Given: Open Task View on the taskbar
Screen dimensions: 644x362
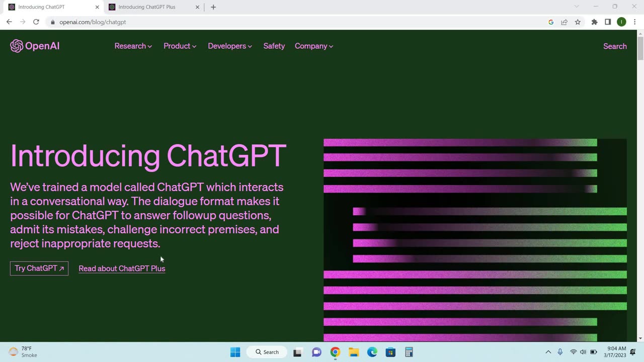Looking at the screenshot, I should pos(297,352).
